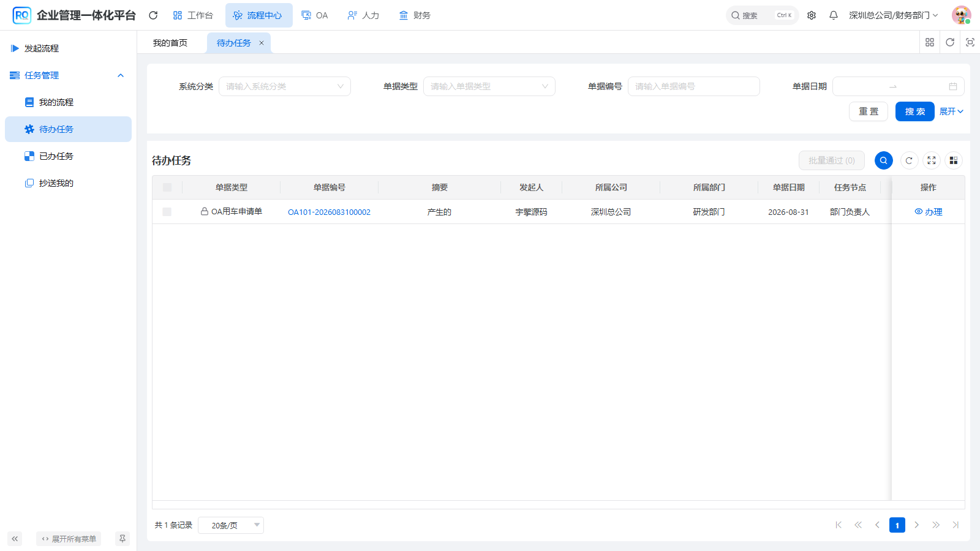
Task: Click the 搜索 button
Action: (915, 111)
